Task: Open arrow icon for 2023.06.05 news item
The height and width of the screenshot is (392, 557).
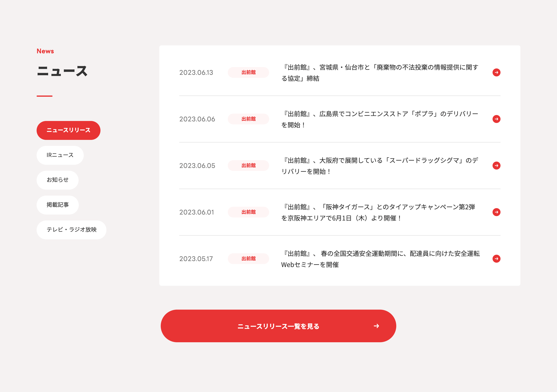Action: [x=496, y=166]
